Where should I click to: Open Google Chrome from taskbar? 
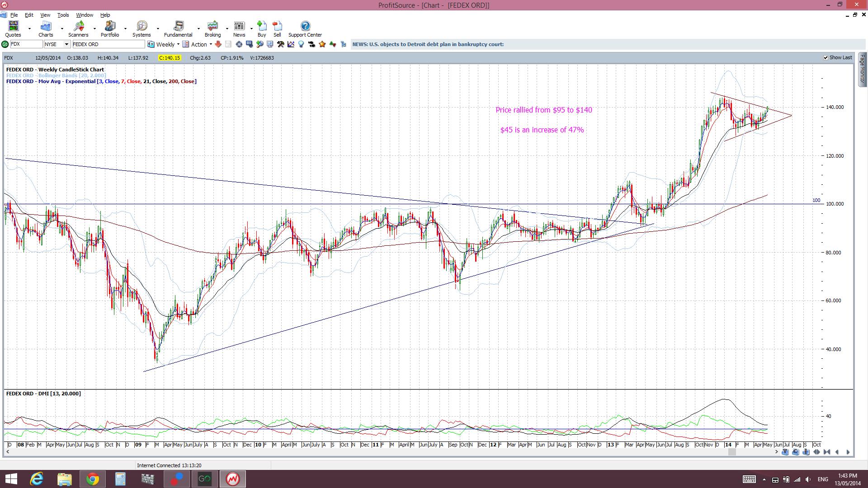[x=92, y=479]
